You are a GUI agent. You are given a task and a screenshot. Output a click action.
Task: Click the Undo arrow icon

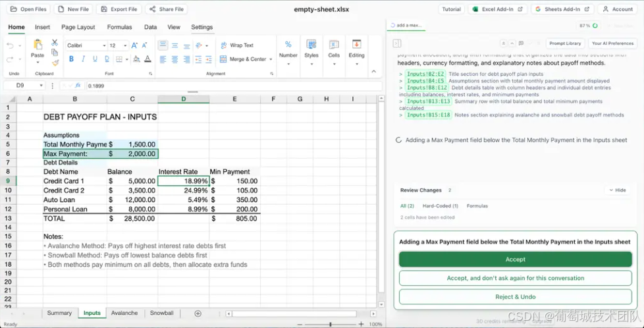coord(11,45)
